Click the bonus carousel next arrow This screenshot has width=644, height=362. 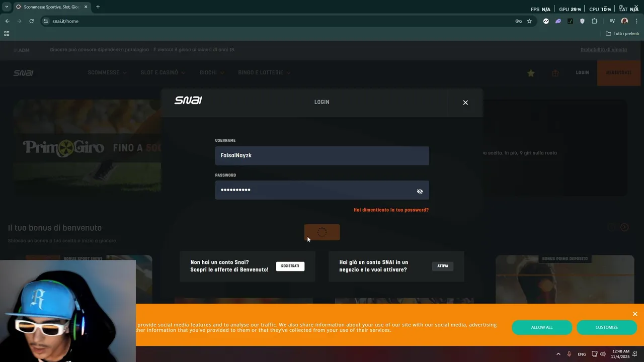tap(624, 227)
